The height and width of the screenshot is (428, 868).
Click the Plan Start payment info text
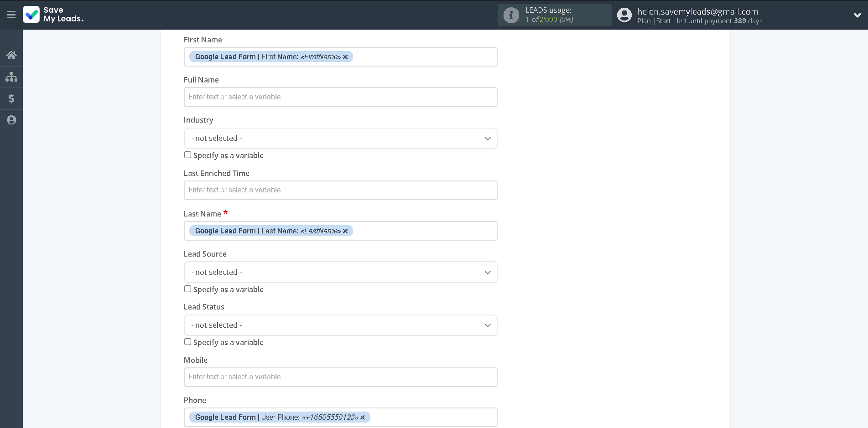(700, 21)
